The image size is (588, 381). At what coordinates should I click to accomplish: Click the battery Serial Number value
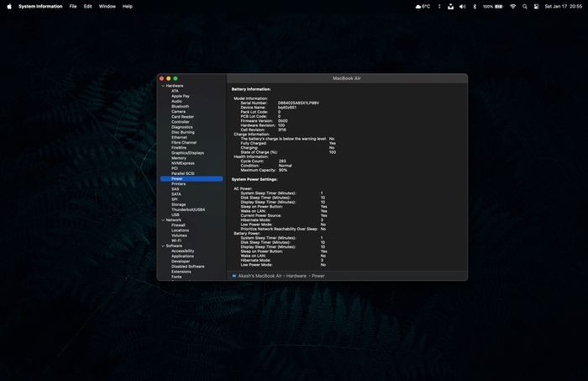tap(298, 103)
